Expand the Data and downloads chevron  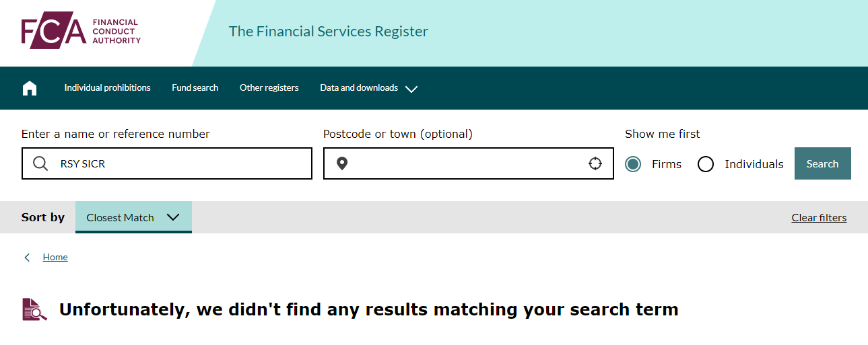(412, 89)
